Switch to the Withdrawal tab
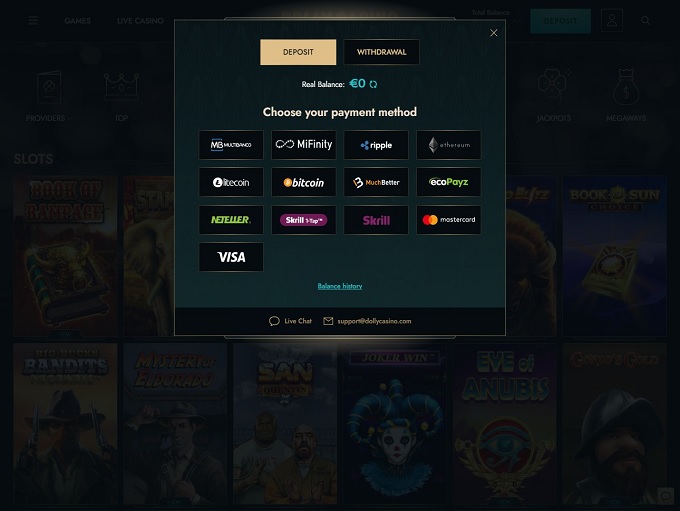 coord(382,52)
